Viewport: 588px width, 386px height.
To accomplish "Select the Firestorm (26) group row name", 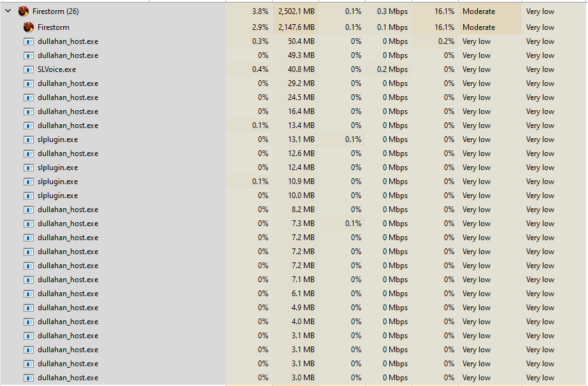I will [x=55, y=11].
